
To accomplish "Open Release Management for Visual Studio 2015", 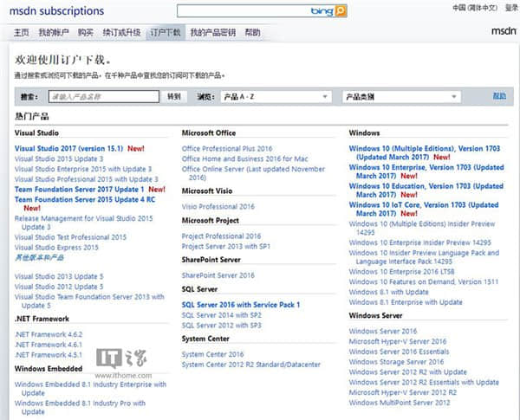I will coord(83,223).
